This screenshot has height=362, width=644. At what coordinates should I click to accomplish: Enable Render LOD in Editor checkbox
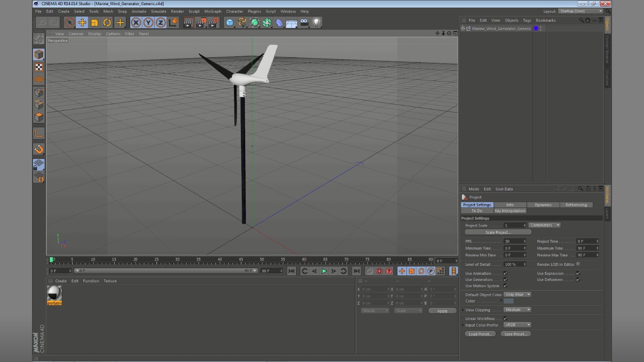tap(578, 264)
